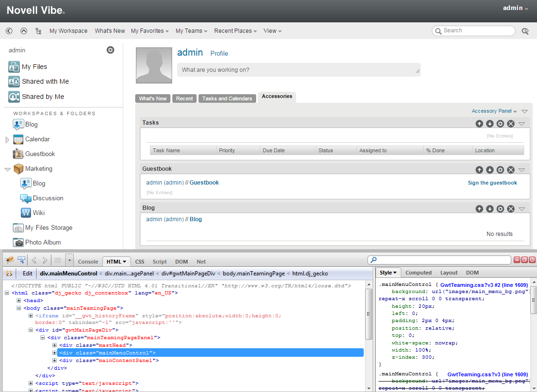Viewport: 537px width, 392px height.
Task: Expand the Calendar folder tree node
Action: pyautogui.click(x=7, y=139)
